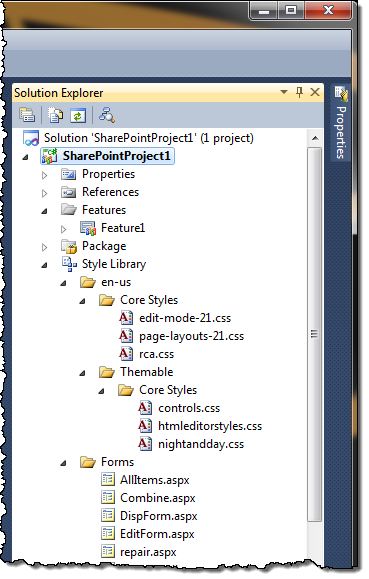This screenshot has height=579, width=369.
Task: Select the Package folder icon
Action: click(69, 246)
